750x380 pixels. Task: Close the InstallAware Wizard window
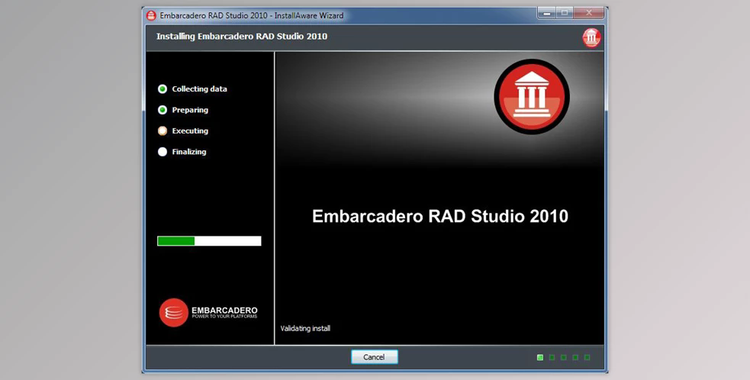click(589, 13)
